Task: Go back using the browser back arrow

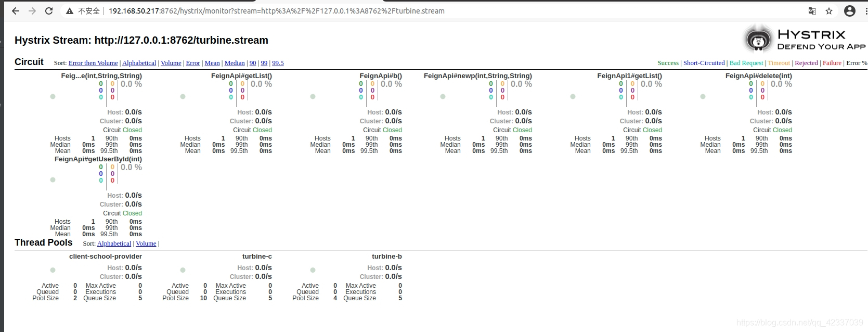Action: (16, 11)
